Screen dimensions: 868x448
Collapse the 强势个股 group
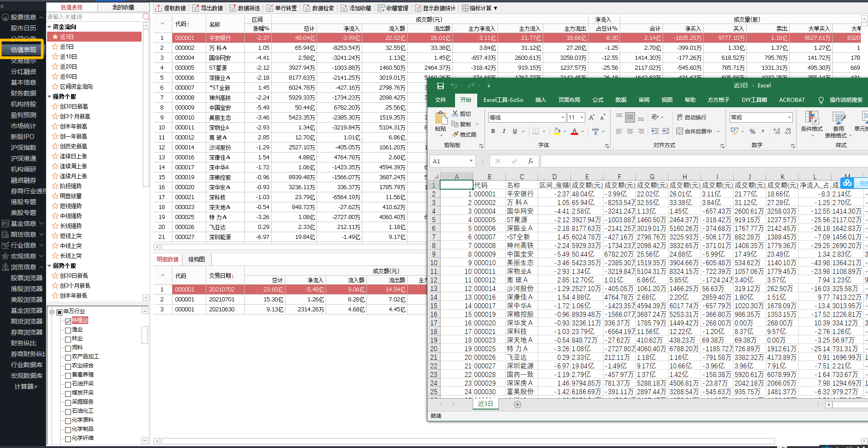[50, 97]
